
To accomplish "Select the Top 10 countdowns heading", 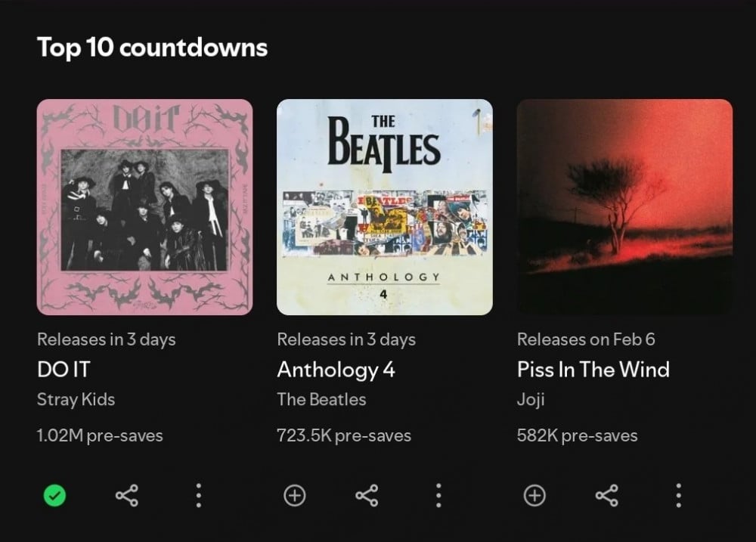I will pos(153,48).
